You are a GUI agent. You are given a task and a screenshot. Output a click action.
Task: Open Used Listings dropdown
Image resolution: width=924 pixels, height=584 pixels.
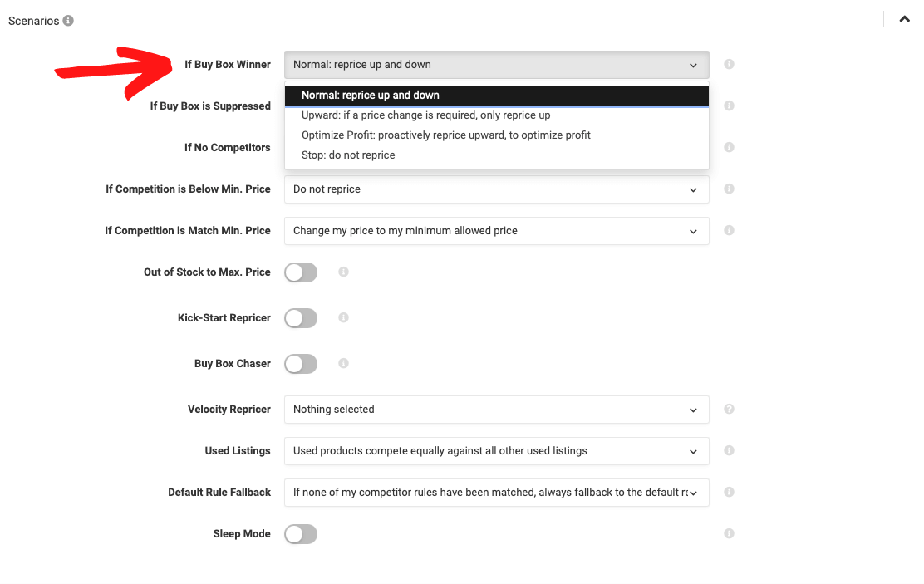coord(496,451)
